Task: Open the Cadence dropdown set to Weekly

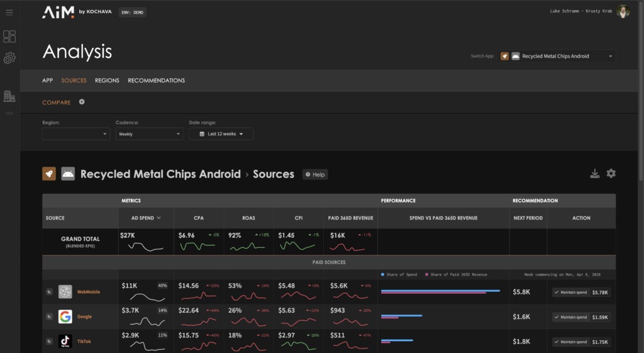Action: tap(149, 134)
